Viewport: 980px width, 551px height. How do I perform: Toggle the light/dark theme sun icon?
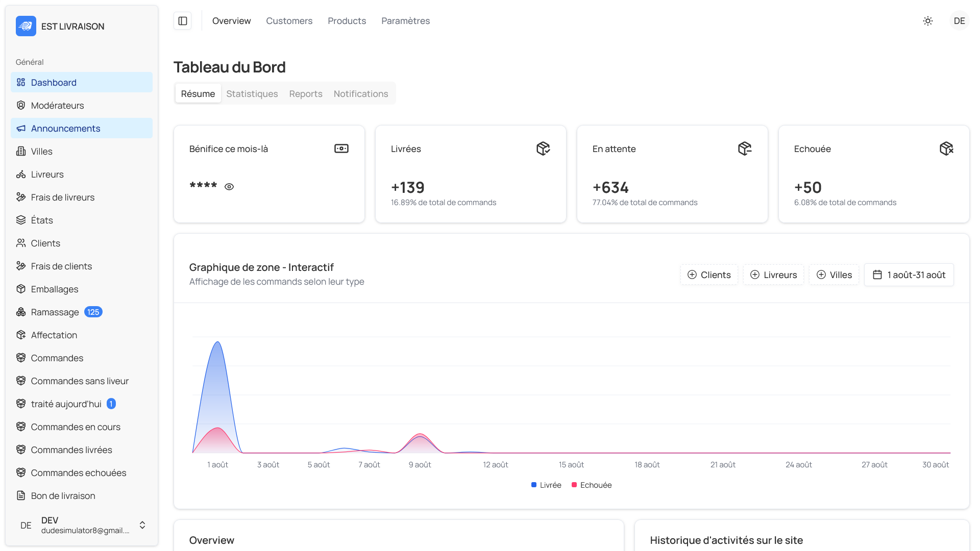click(x=928, y=21)
